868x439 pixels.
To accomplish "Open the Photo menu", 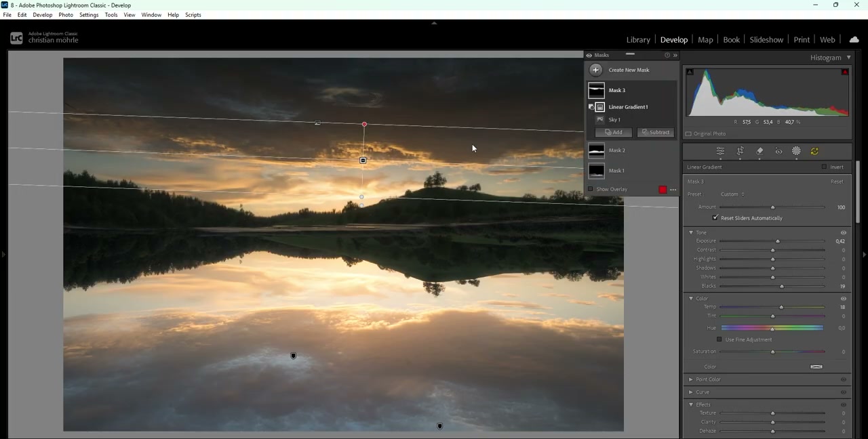I will (66, 15).
